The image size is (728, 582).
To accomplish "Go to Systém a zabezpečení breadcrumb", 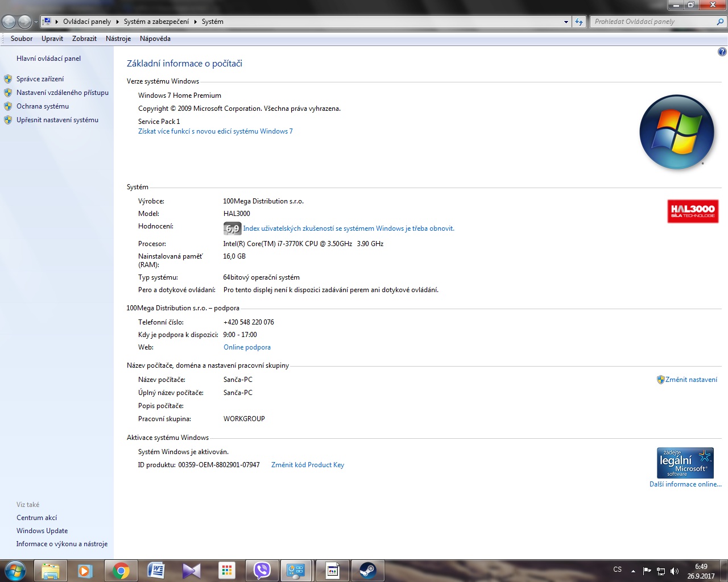I will coord(156,22).
